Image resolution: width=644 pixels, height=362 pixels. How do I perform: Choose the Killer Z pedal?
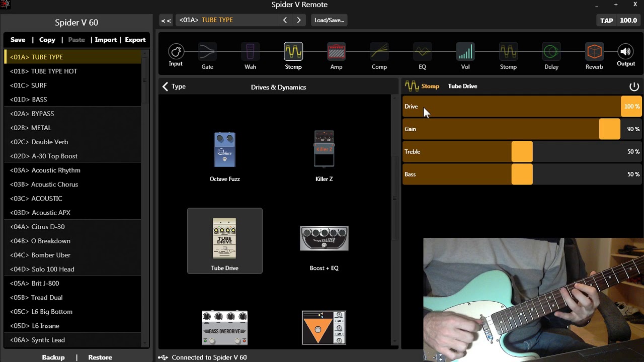click(324, 157)
